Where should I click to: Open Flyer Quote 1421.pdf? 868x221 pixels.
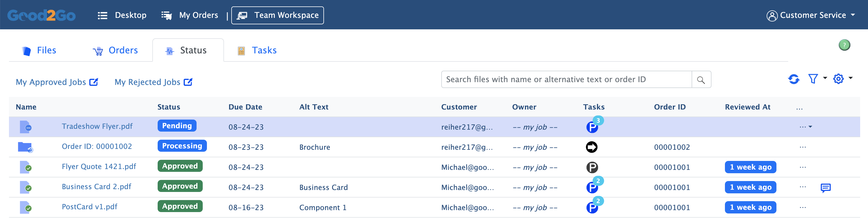(x=99, y=167)
